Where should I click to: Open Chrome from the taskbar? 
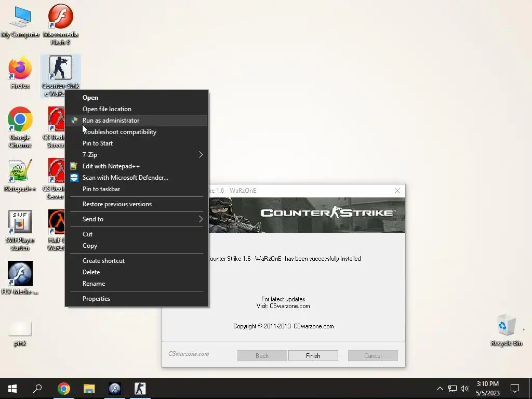63,389
